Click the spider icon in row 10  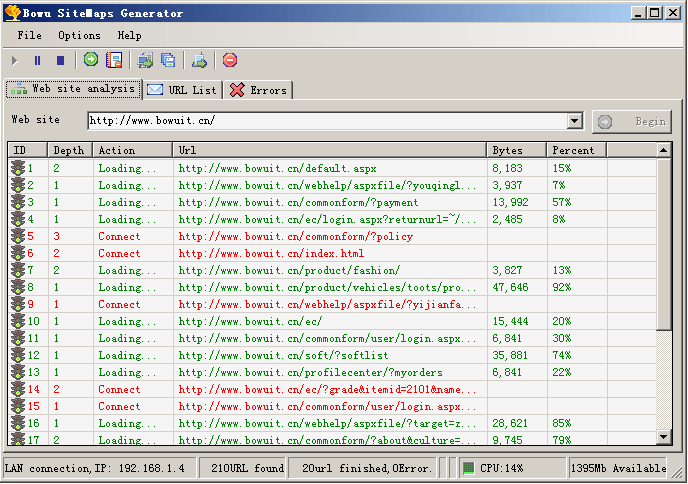pyautogui.click(x=18, y=321)
